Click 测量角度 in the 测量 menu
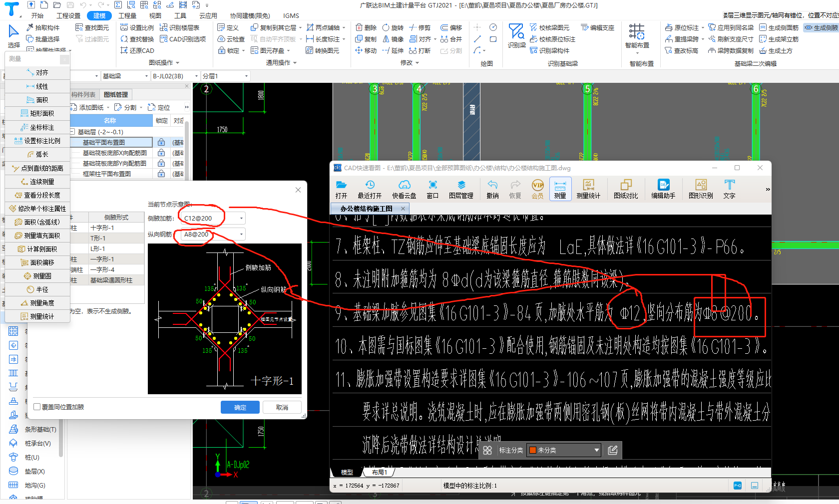Screen dimensions: 839x504 (37, 303)
